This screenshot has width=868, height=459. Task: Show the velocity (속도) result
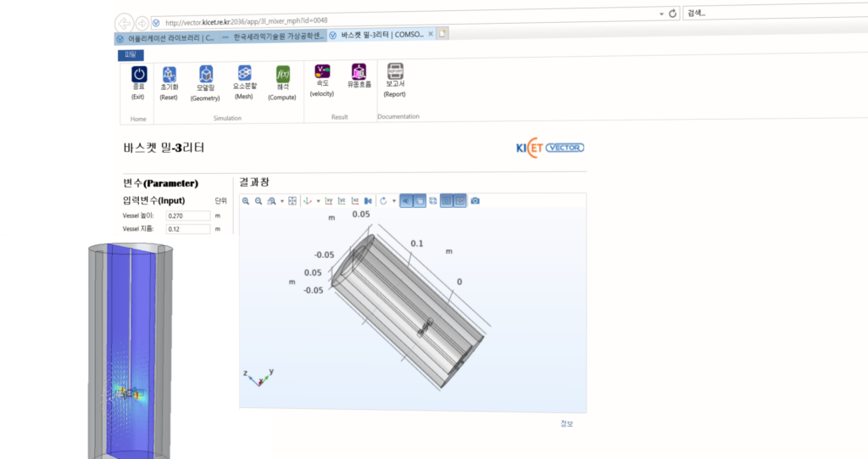(x=321, y=71)
